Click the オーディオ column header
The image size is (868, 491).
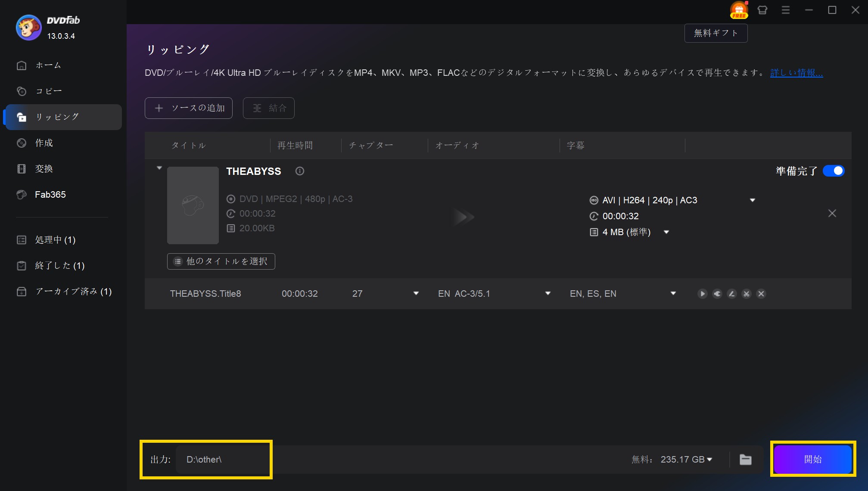click(457, 146)
